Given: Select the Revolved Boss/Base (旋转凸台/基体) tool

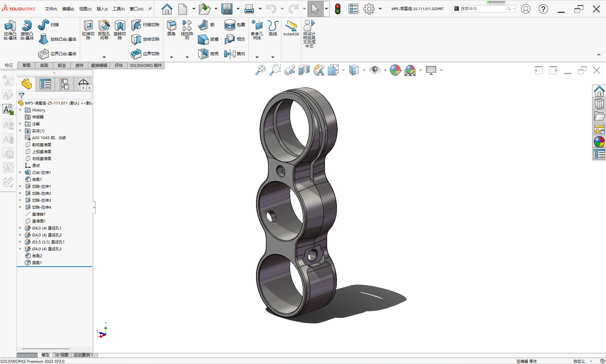Looking at the screenshot, I should (27, 30).
